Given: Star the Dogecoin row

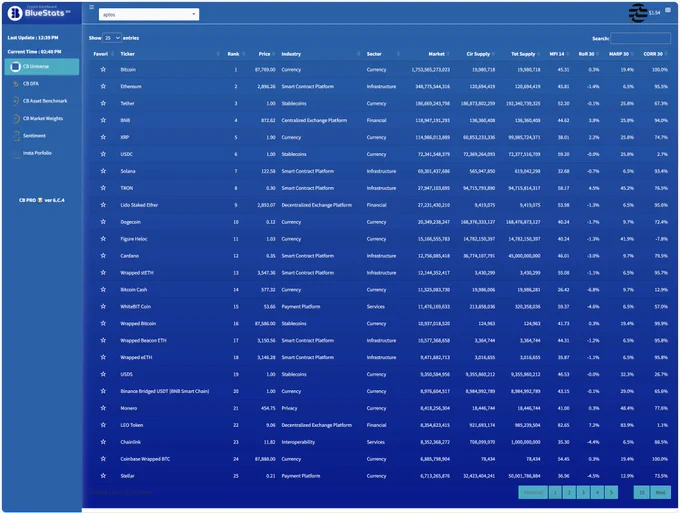Looking at the screenshot, I should (103, 222).
